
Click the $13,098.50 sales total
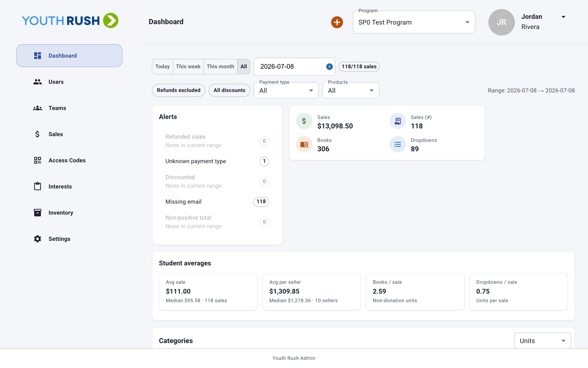pyautogui.click(x=335, y=126)
